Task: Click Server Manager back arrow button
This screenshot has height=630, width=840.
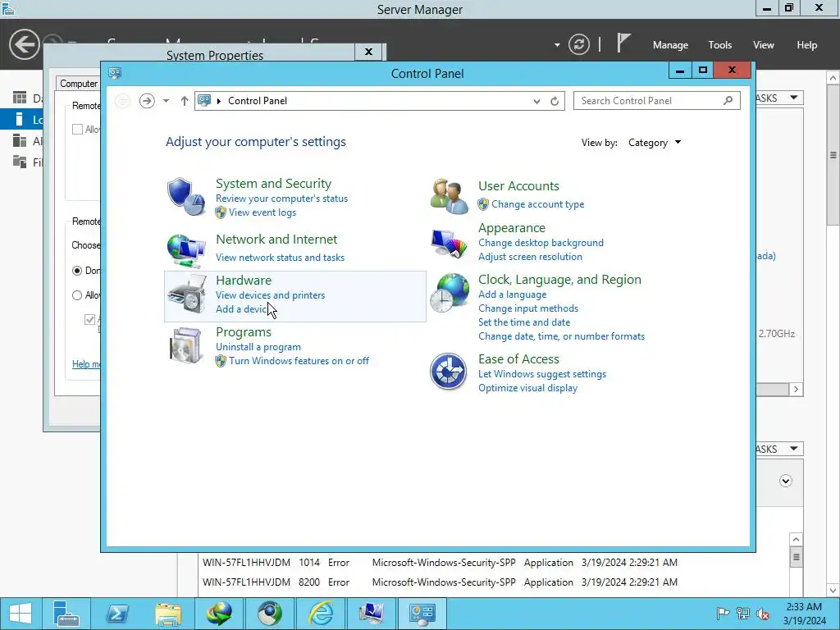Action: pyautogui.click(x=24, y=44)
